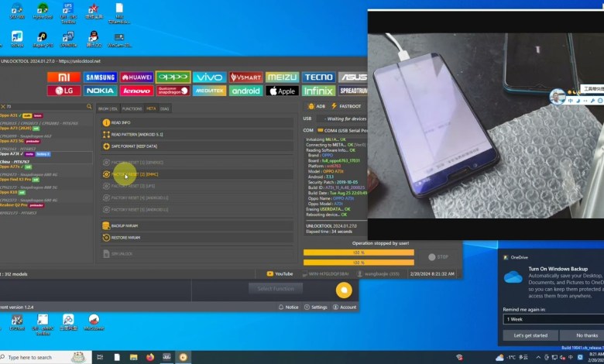The image size is (604, 364).
Task: Switch to the DIAG tab
Action: coord(164,108)
